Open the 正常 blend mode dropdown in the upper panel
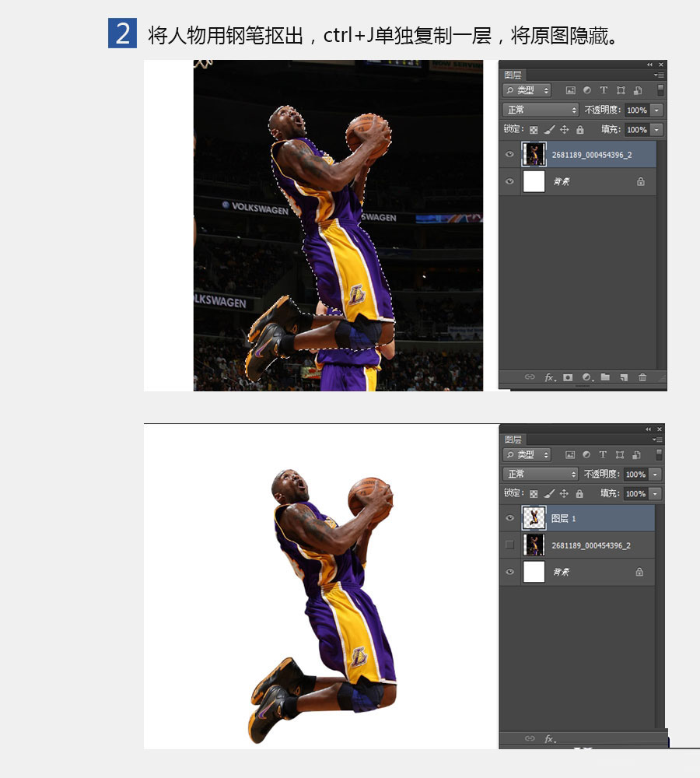The image size is (700, 778). (541, 110)
